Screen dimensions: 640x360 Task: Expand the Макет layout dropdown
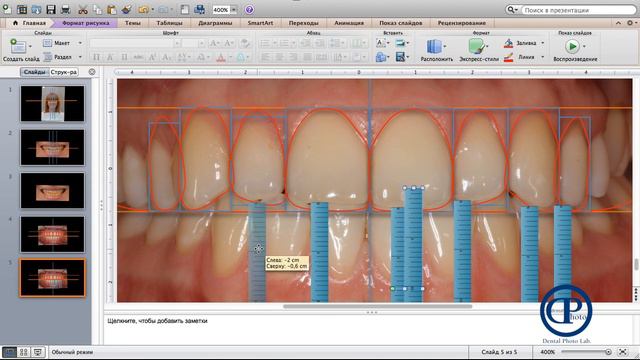(x=80, y=43)
